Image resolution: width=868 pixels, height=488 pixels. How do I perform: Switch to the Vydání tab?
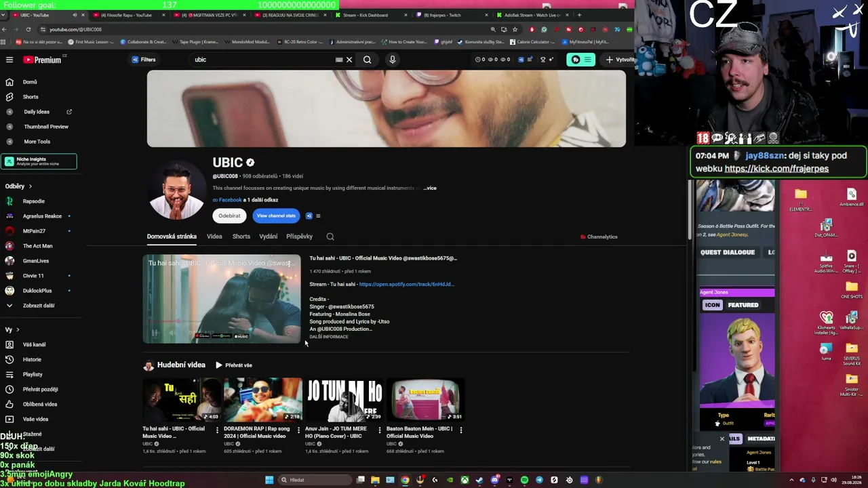268,237
